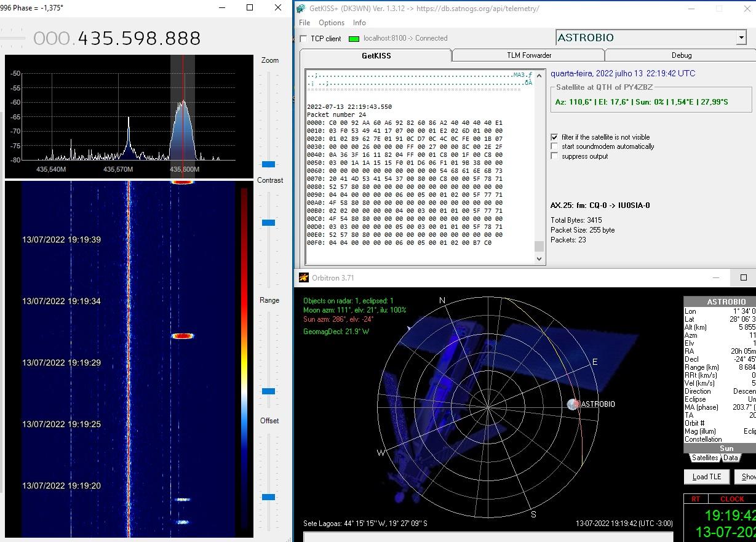Maximize the Orbitron window
The width and height of the screenshot is (756, 542).
[743, 278]
